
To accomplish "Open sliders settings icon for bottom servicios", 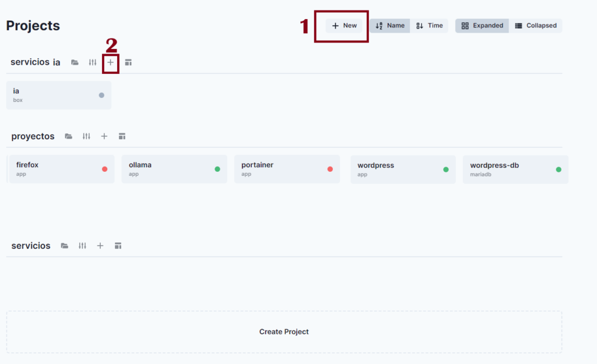I will (83, 246).
